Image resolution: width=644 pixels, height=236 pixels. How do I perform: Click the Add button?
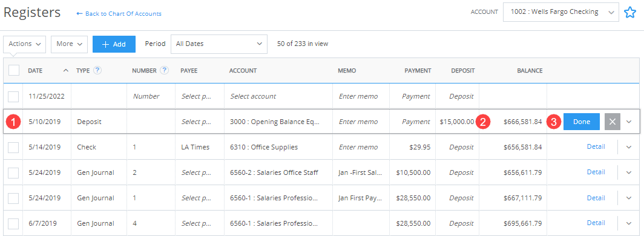[x=114, y=44]
